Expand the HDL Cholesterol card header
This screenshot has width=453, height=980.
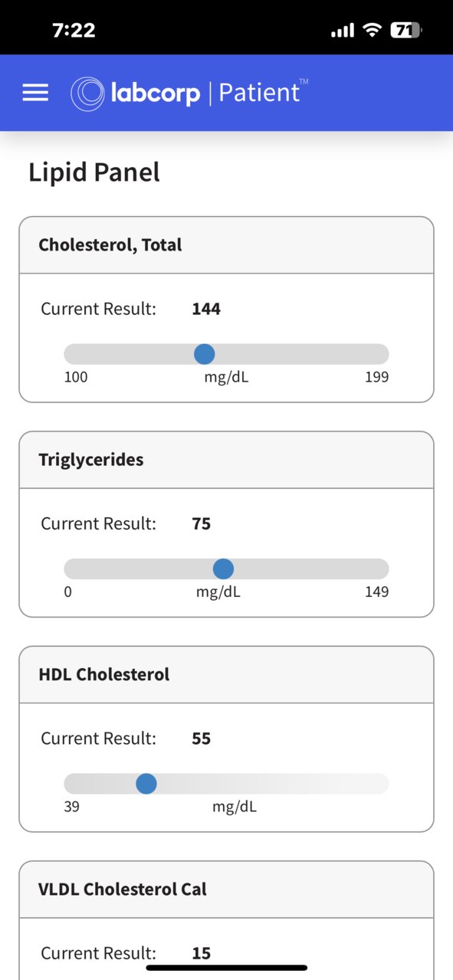point(226,674)
